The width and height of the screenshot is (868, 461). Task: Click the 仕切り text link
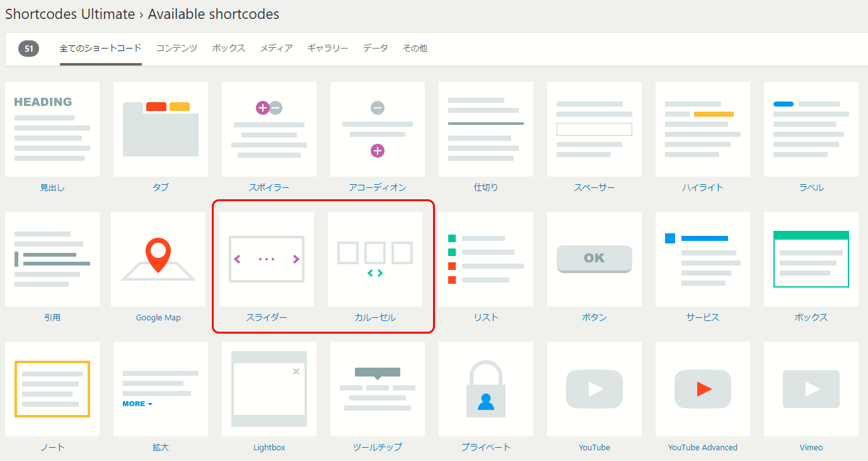[x=486, y=187]
